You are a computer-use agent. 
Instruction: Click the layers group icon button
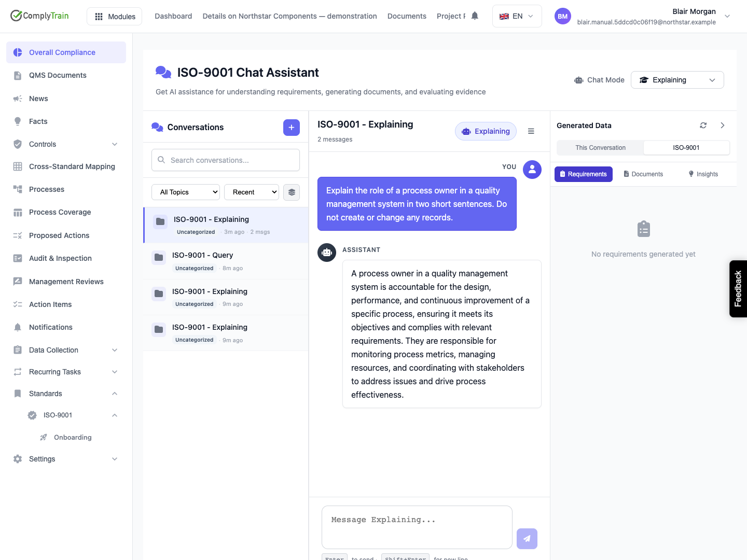292,192
